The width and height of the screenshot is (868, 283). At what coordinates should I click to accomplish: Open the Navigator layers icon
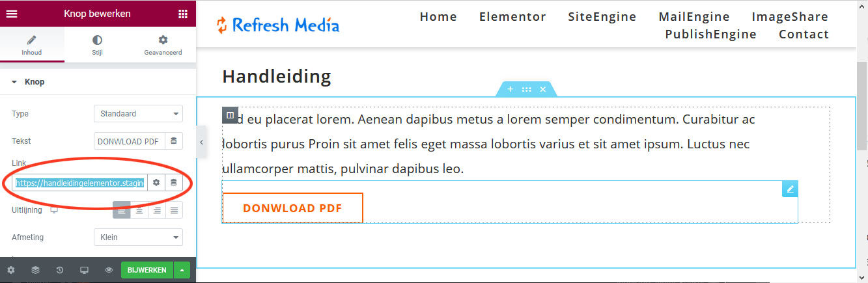(35, 270)
